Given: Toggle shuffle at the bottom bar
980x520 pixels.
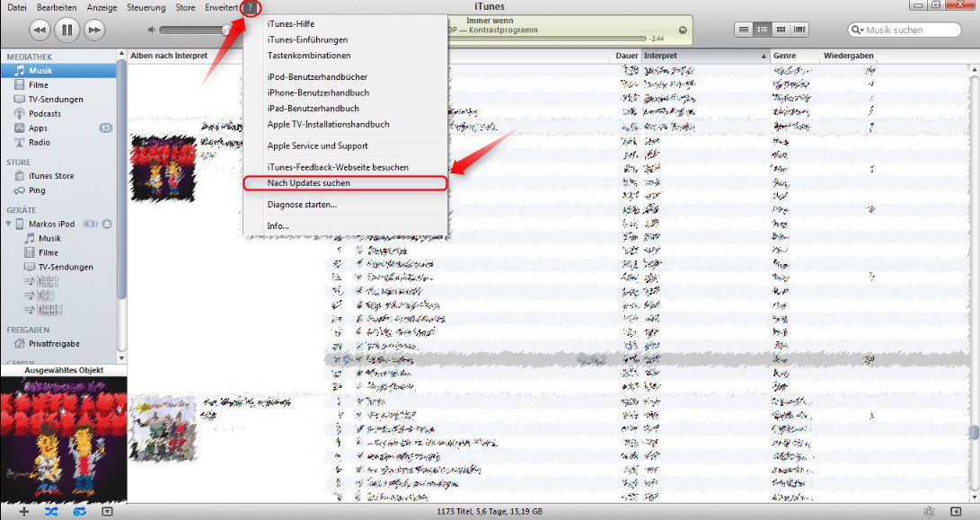Looking at the screenshot, I should tap(51, 511).
